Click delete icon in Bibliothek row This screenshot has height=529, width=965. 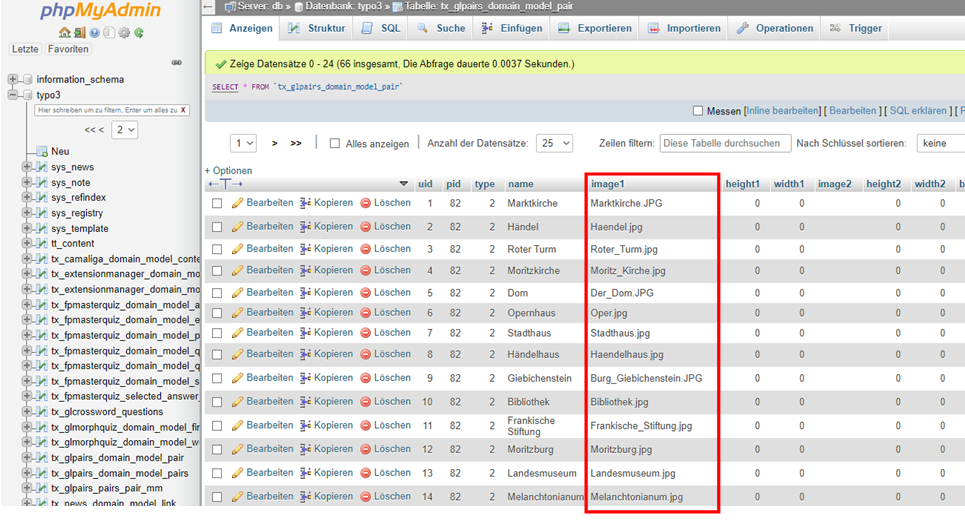click(366, 402)
